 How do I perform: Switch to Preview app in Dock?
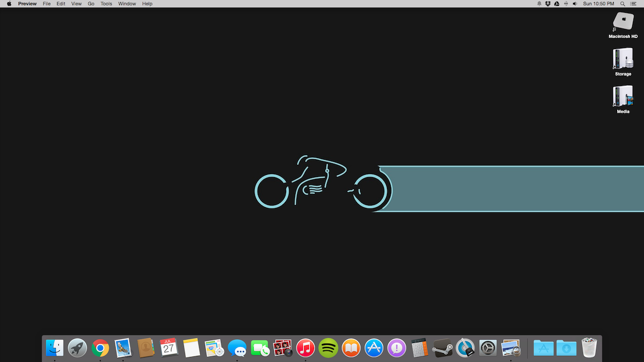click(x=511, y=348)
